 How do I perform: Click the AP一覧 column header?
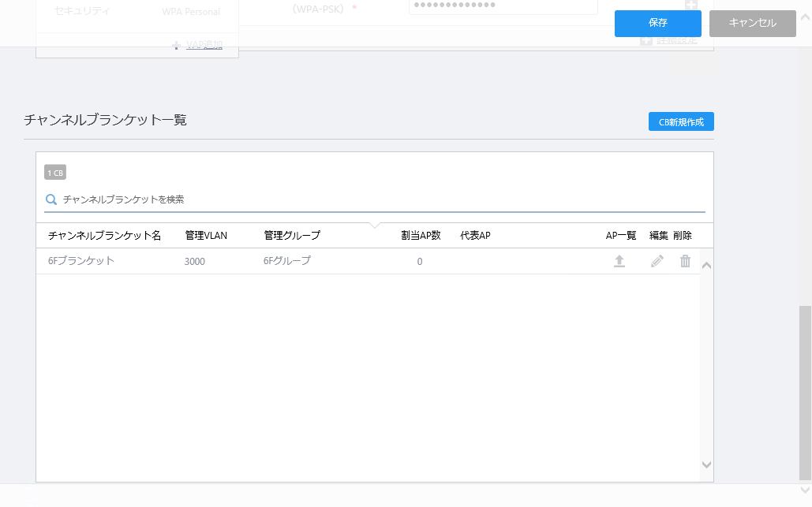pyautogui.click(x=621, y=236)
